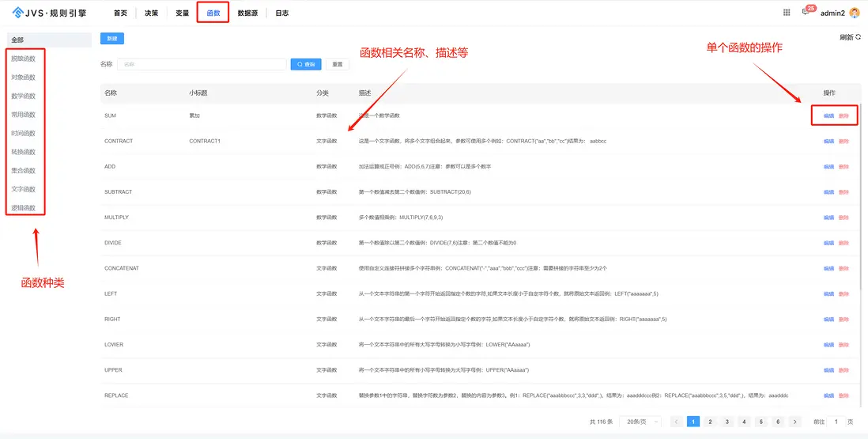Viewport: 868px width, 439px height.
Task: Focus the 名称 search input field
Action: coord(202,64)
